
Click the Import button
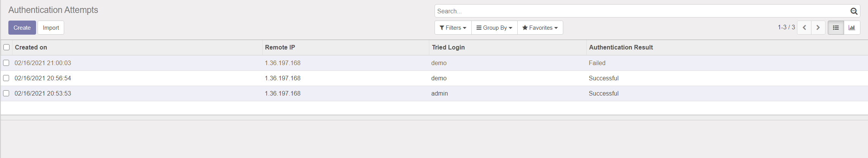coord(51,27)
